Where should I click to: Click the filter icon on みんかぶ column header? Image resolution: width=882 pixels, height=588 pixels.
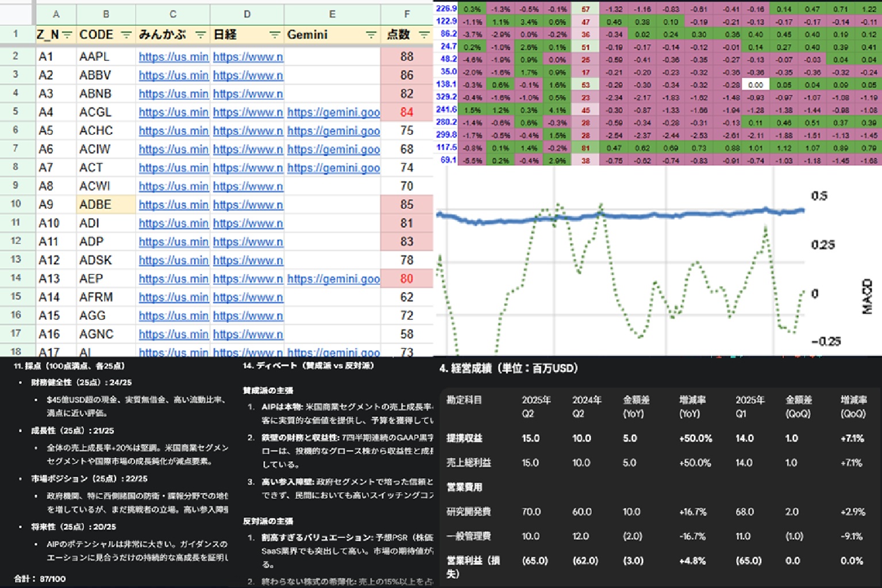[x=199, y=34]
